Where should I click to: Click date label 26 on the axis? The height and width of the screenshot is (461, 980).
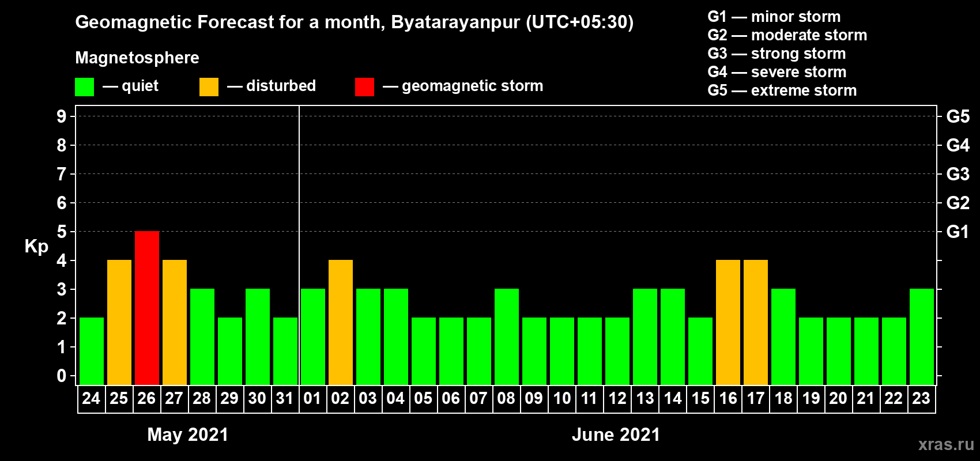(x=146, y=398)
